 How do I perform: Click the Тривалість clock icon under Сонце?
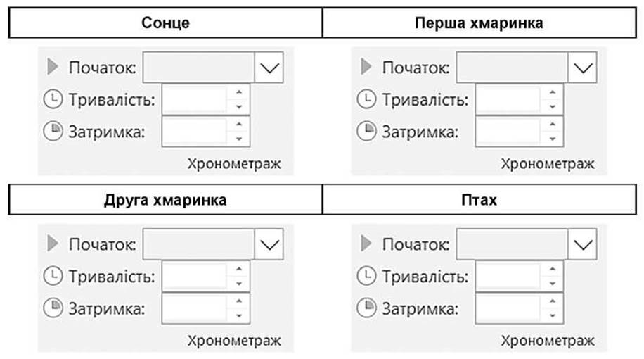53,99
